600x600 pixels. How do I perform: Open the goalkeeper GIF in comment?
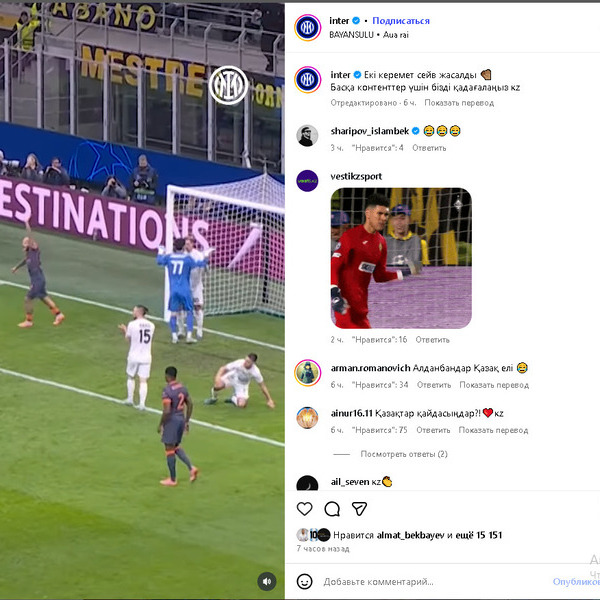(x=401, y=258)
